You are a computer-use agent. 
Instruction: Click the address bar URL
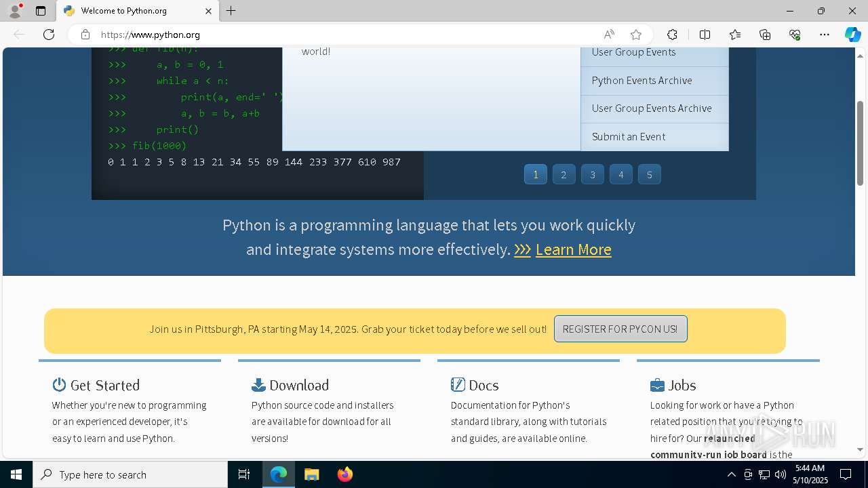pos(150,35)
